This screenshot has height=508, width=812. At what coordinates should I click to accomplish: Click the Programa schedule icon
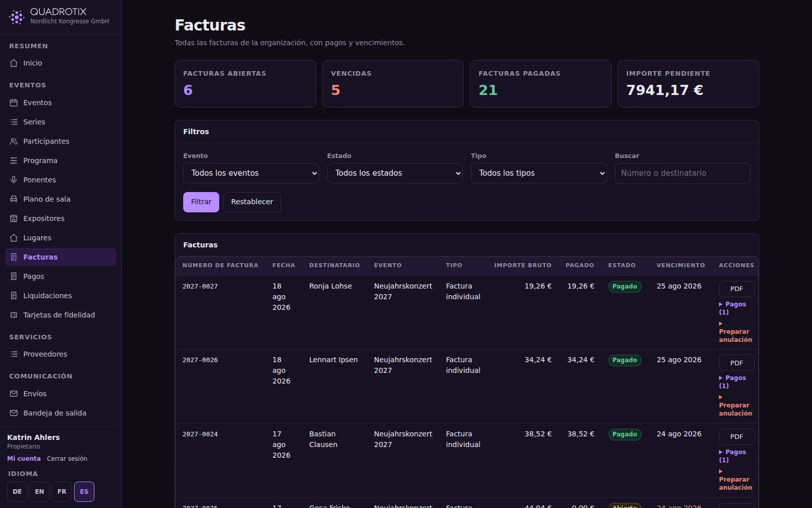tap(14, 161)
